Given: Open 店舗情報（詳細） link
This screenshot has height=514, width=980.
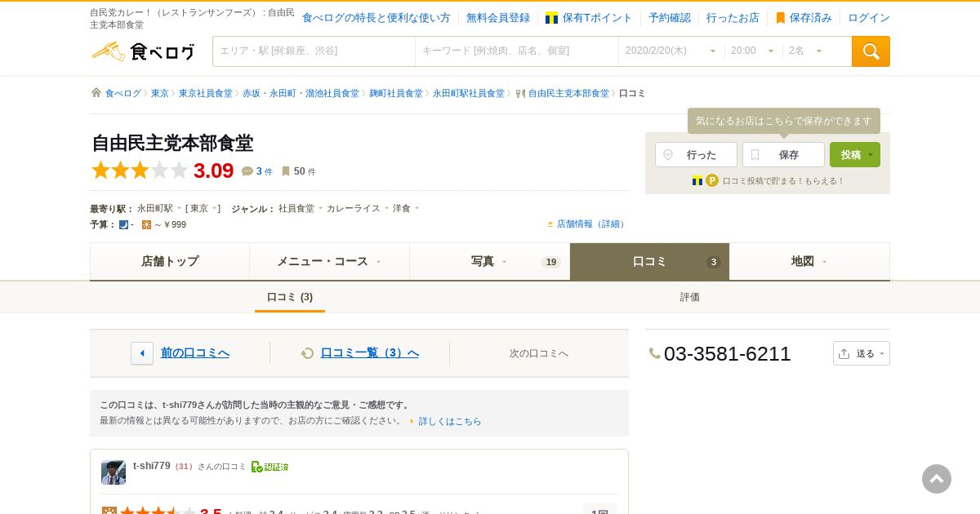Looking at the screenshot, I should (591, 224).
